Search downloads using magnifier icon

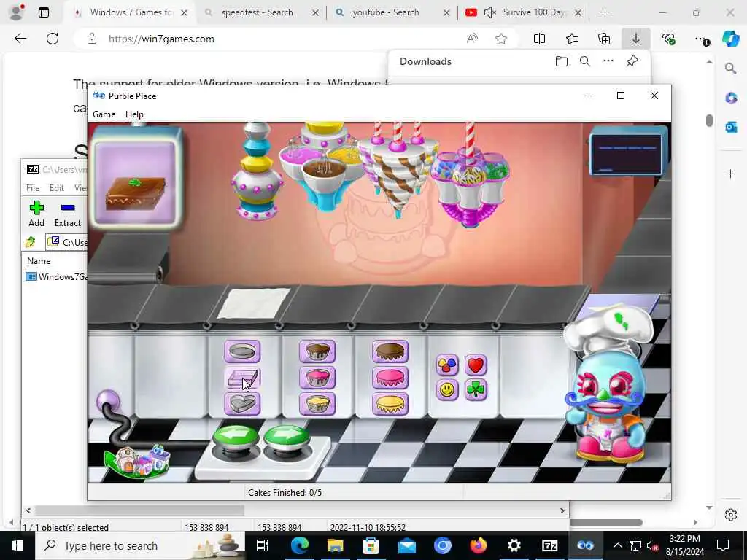click(x=585, y=61)
